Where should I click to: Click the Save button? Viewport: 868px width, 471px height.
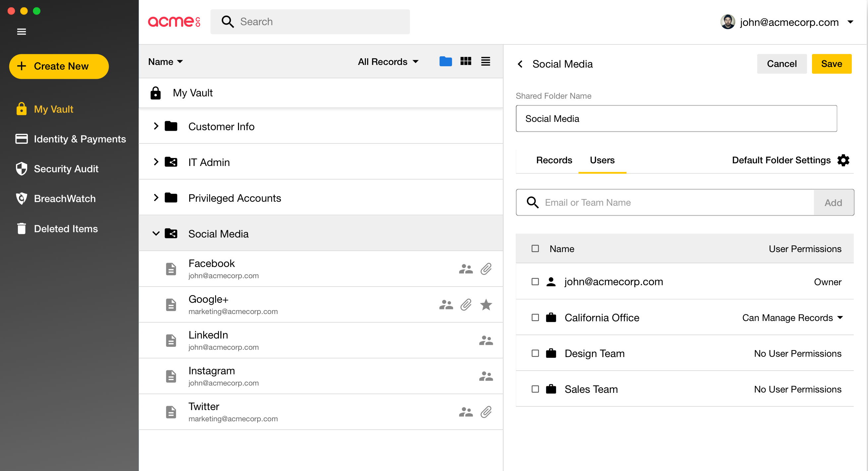pyautogui.click(x=831, y=64)
